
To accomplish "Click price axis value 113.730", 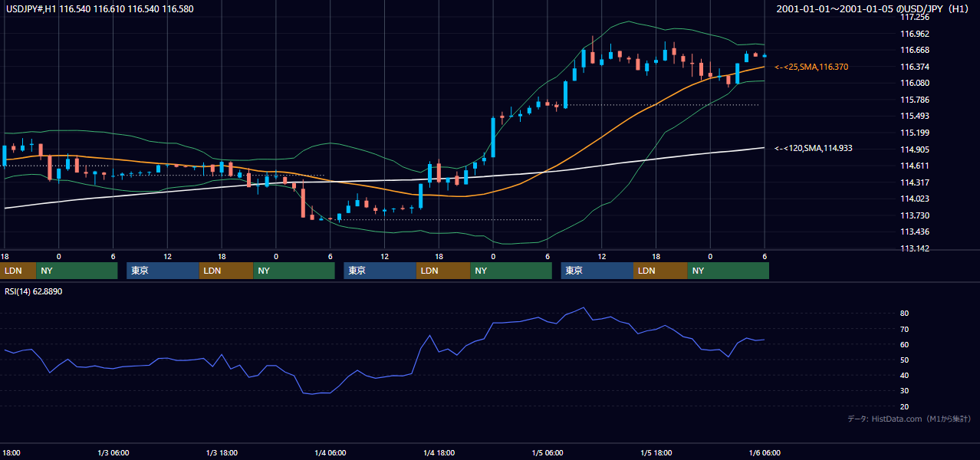I will pyautogui.click(x=914, y=215).
